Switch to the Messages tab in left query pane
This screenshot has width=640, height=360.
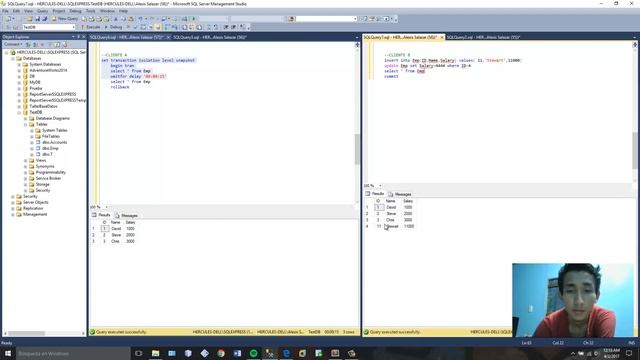point(127,216)
